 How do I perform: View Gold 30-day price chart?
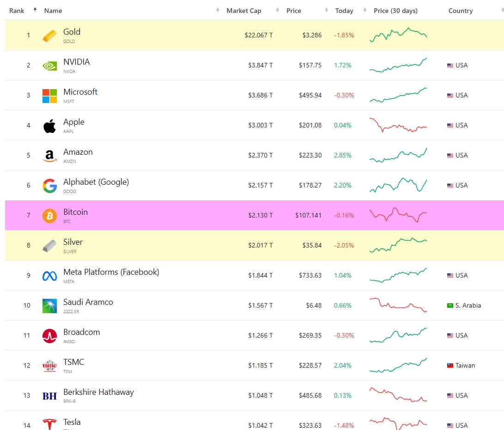tap(398, 35)
